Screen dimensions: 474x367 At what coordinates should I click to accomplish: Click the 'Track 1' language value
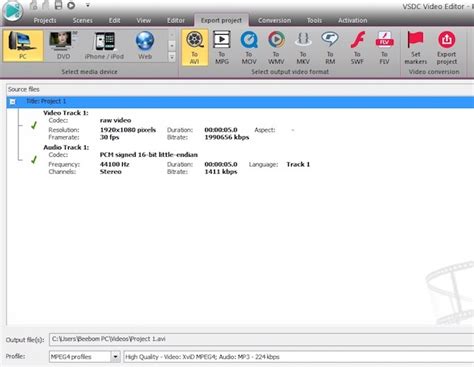pos(298,164)
